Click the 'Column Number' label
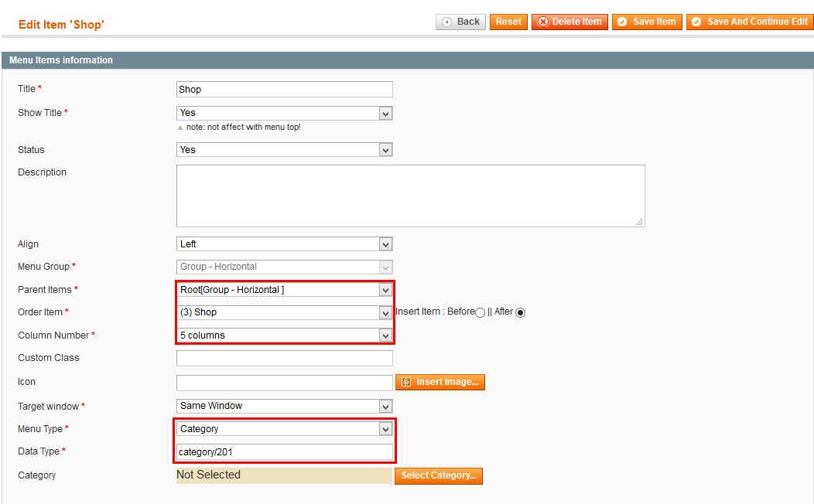 [x=53, y=335]
